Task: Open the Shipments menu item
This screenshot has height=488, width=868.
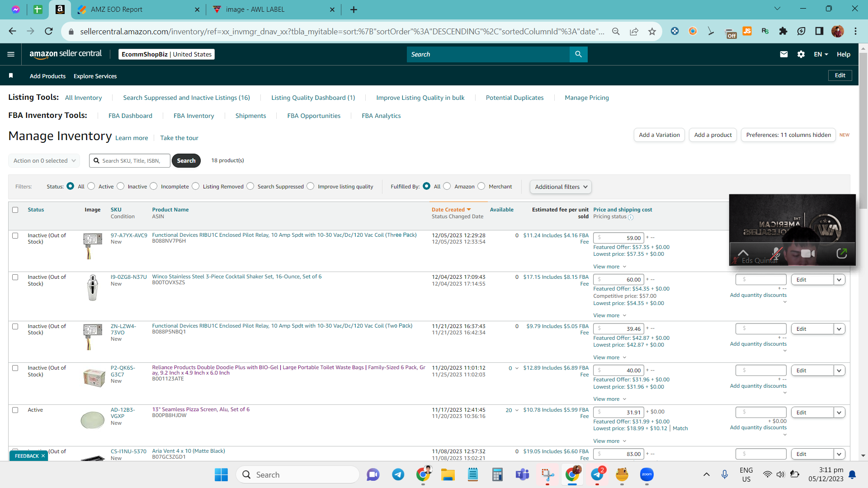Action: (250, 116)
